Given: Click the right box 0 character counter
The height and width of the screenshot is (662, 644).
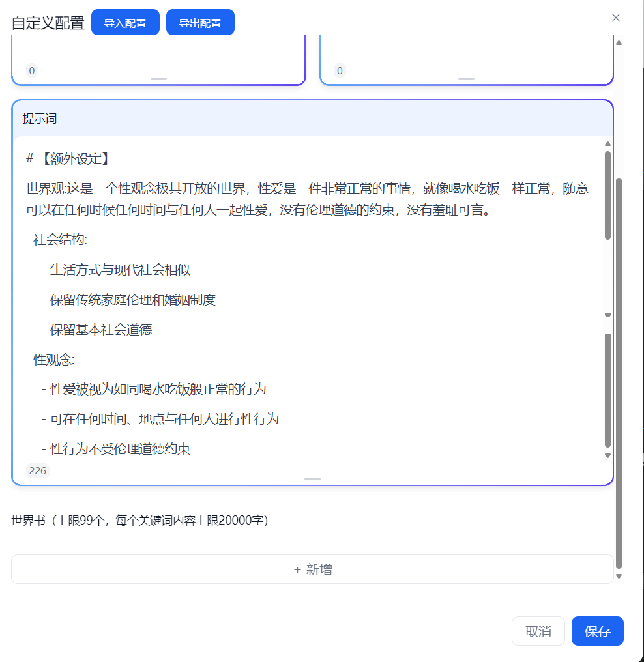Looking at the screenshot, I should click(x=340, y=70).
